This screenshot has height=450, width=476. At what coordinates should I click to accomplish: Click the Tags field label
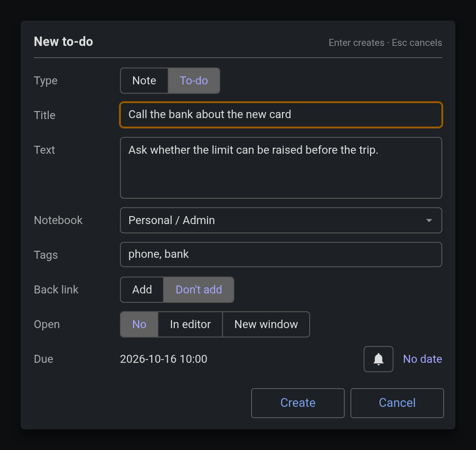tap(46, 255)
